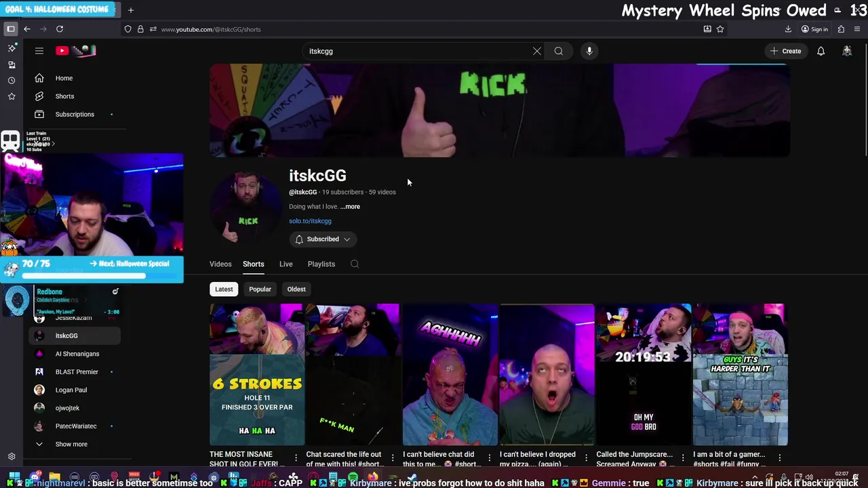This screenshot has height=488, width=868.
Task: Open the YouTube hamburger guide menu
Action: coord(39,51)
